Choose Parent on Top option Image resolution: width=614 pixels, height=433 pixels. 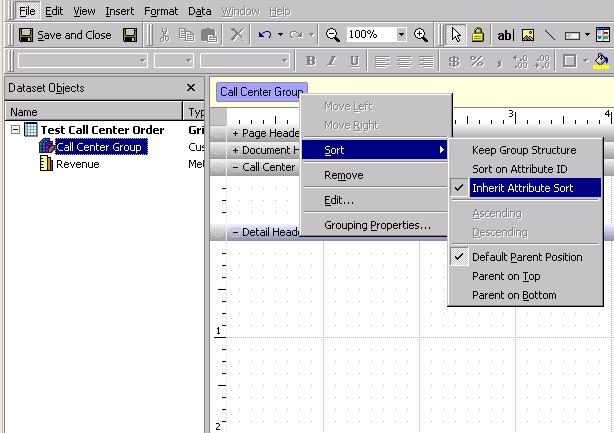click(506, 276)
